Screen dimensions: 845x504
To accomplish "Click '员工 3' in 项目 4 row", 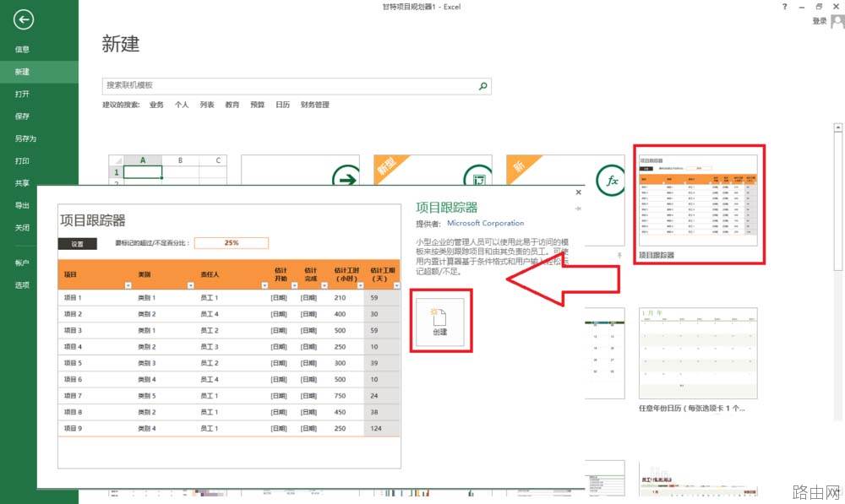I will click(210, 347).
